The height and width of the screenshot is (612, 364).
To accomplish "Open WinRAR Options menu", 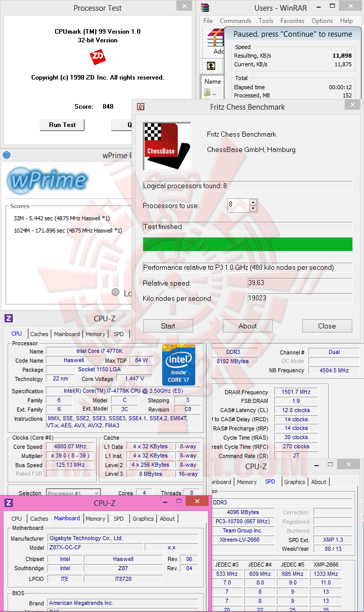I will (x=322, y=21).
